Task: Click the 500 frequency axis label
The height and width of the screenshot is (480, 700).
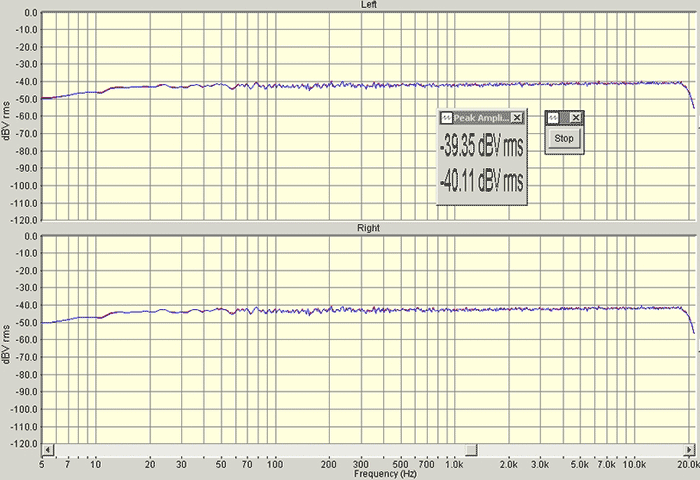Action: pyautogui.click(x=400, y=465)
